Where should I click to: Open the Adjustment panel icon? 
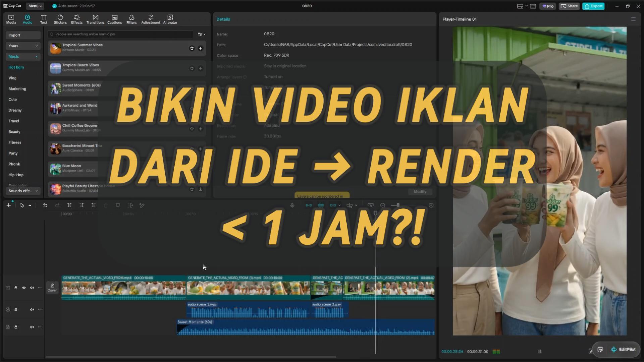click(151, 19)
